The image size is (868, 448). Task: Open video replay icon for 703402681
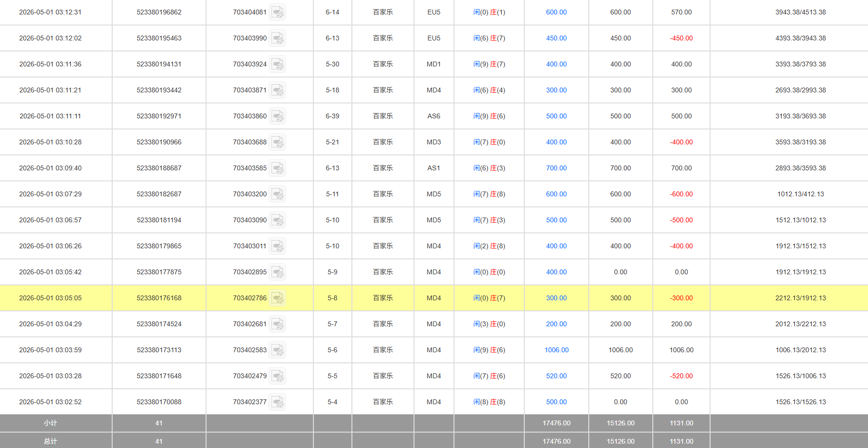pos(277,324)
